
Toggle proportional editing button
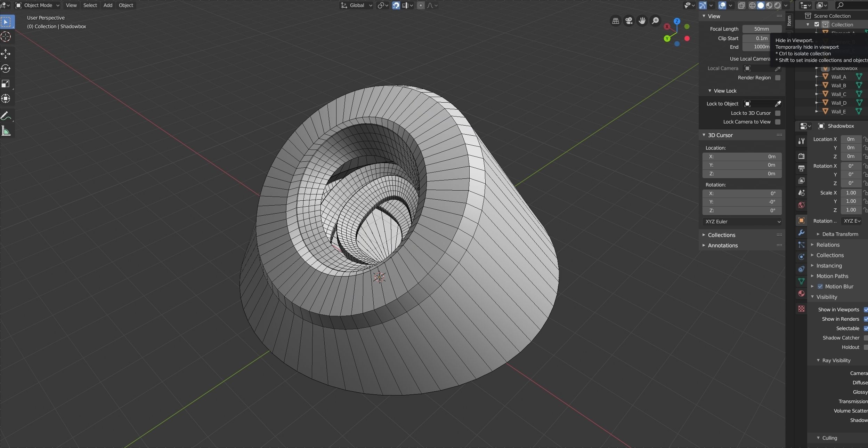[421, 5]
